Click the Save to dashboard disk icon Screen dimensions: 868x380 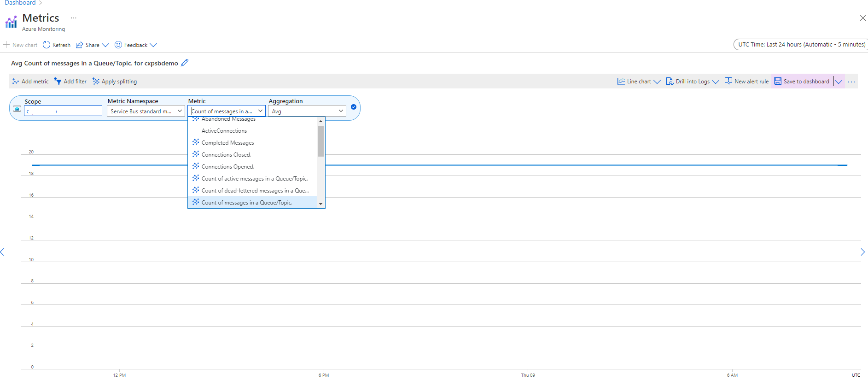click(x=778, y=81)
